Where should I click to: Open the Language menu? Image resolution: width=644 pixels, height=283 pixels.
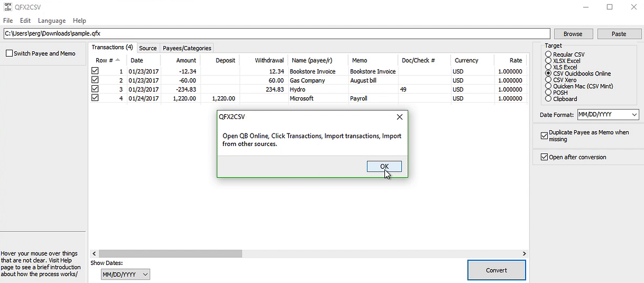tap(52, 20)
